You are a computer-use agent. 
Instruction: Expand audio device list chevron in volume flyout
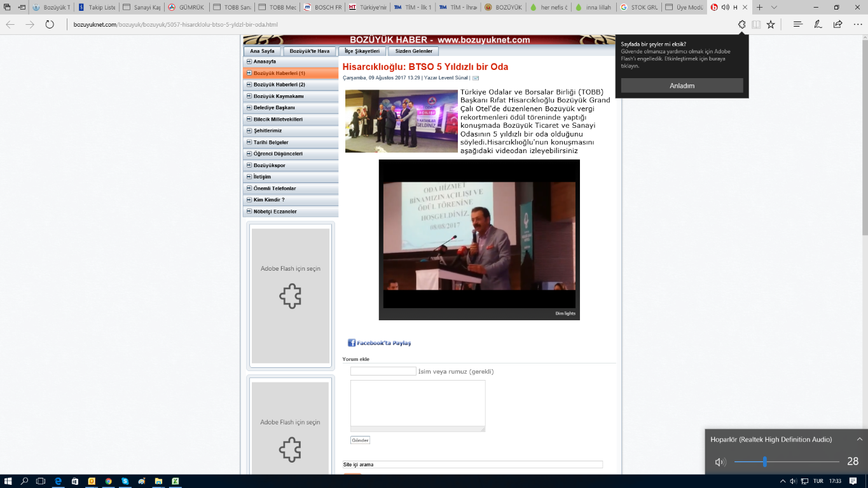point(860,439)
